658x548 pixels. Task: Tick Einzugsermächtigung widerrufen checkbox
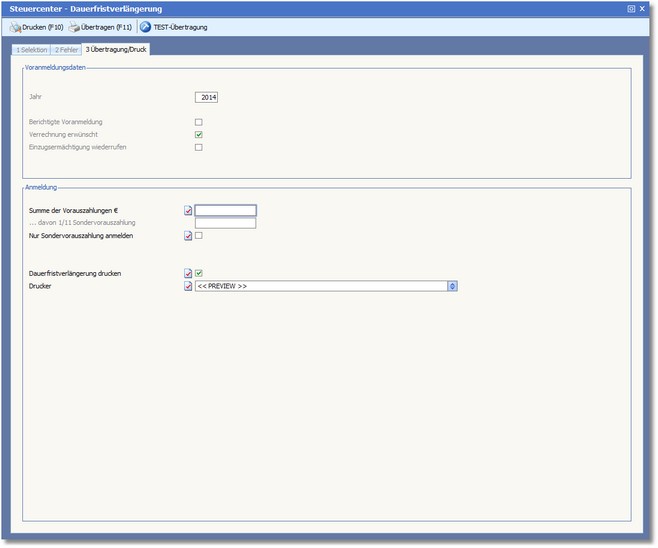click(x=199, y=147)
